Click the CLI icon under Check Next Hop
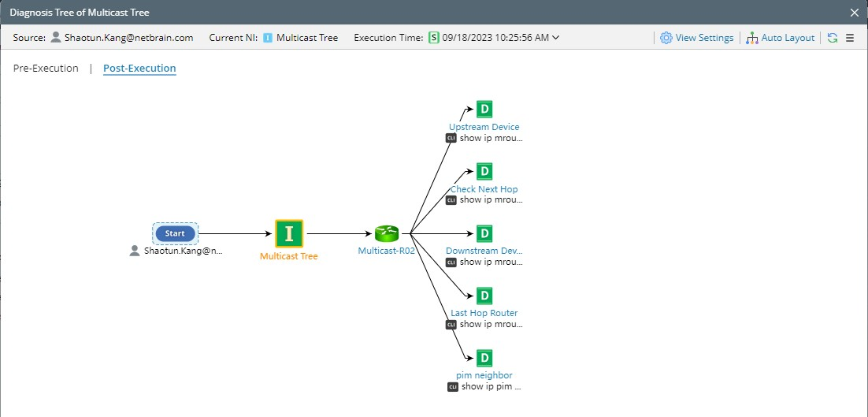The width and height of the screenshot is (868, 417). 451,200
